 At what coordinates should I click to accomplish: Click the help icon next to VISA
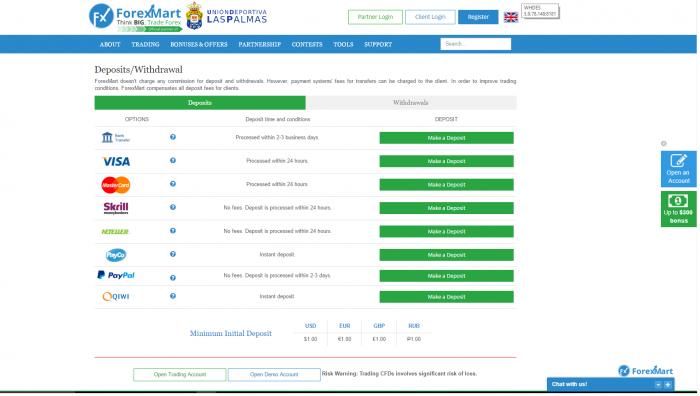click(x=173, y=160)
